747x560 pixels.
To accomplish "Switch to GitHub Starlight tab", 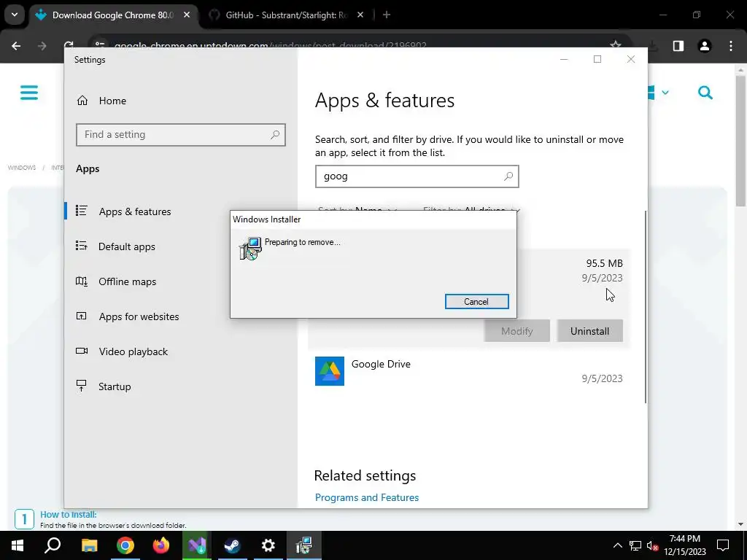I will click(x=286, y=15).
